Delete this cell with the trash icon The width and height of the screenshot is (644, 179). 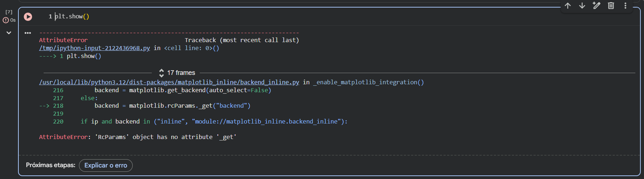tap(611, 6)
